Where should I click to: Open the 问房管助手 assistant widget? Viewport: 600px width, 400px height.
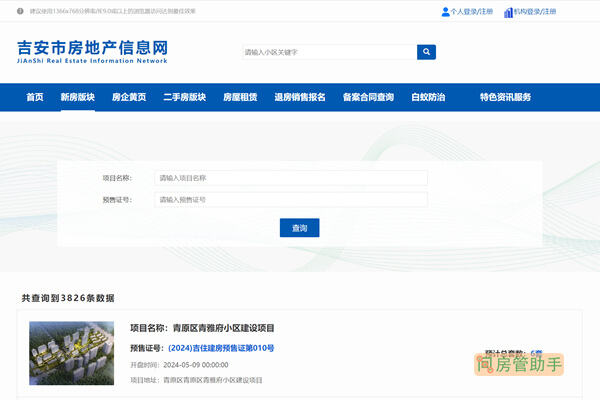point(519,364)
